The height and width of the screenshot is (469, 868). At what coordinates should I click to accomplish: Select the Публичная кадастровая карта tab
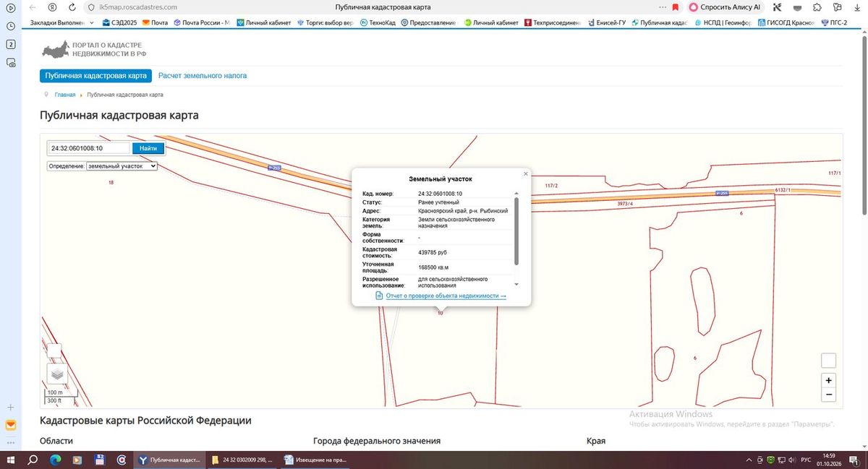pos(95,75)
